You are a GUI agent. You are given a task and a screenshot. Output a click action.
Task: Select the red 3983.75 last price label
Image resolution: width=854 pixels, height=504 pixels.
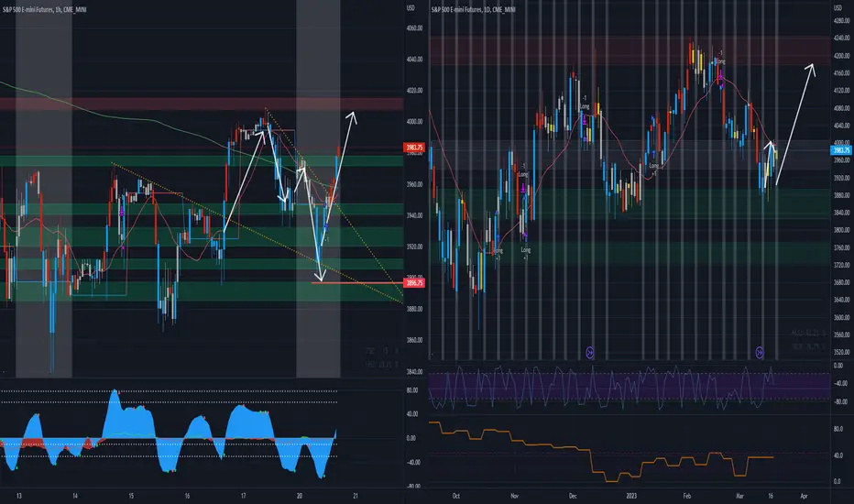(414, 148)
